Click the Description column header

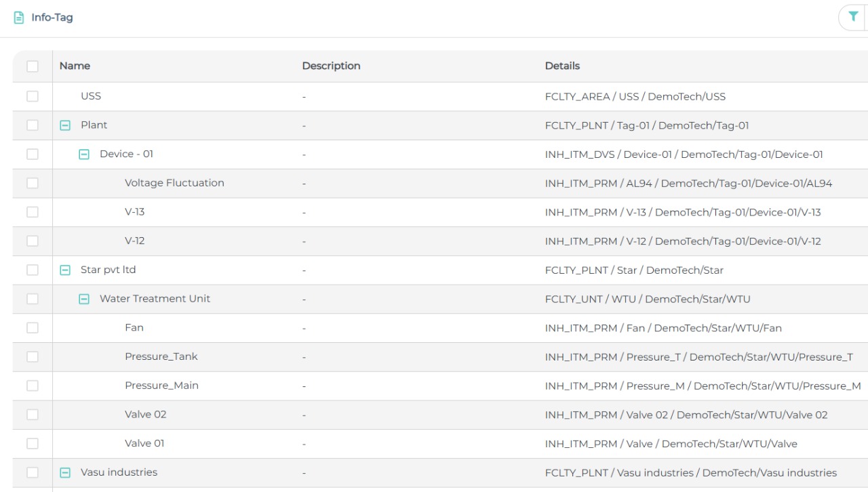tap(331, 66)
